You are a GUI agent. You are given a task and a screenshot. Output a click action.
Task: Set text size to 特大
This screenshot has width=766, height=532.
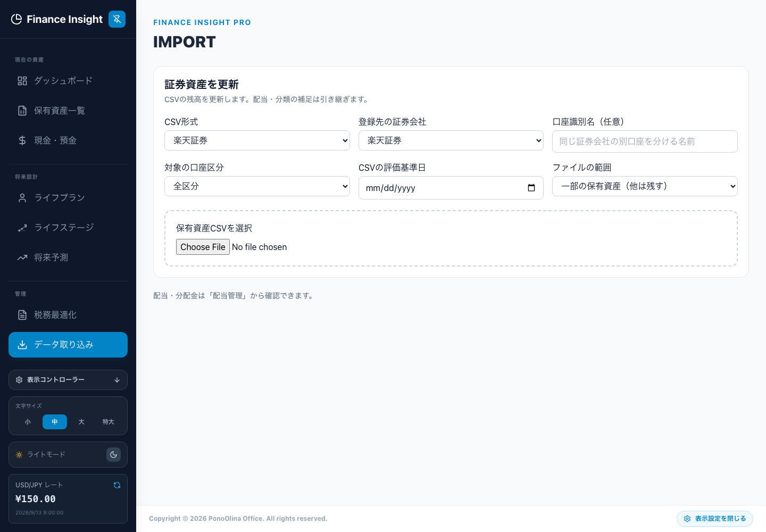[109, 422]
